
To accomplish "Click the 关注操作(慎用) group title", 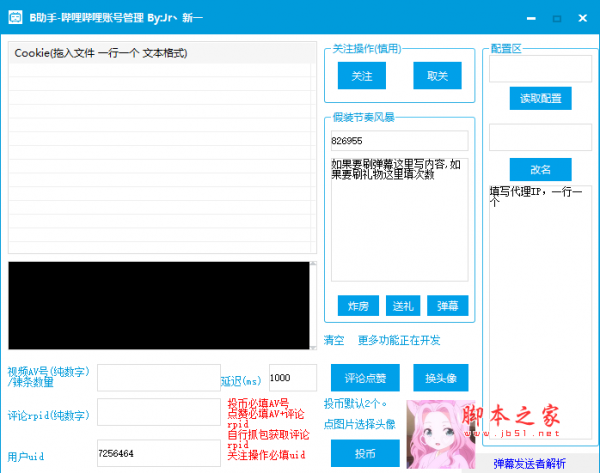I will click(367, 49).
